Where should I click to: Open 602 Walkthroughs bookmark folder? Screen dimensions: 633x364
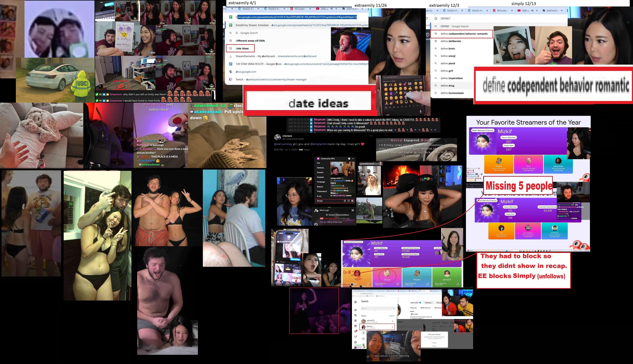tap(361, 296)
